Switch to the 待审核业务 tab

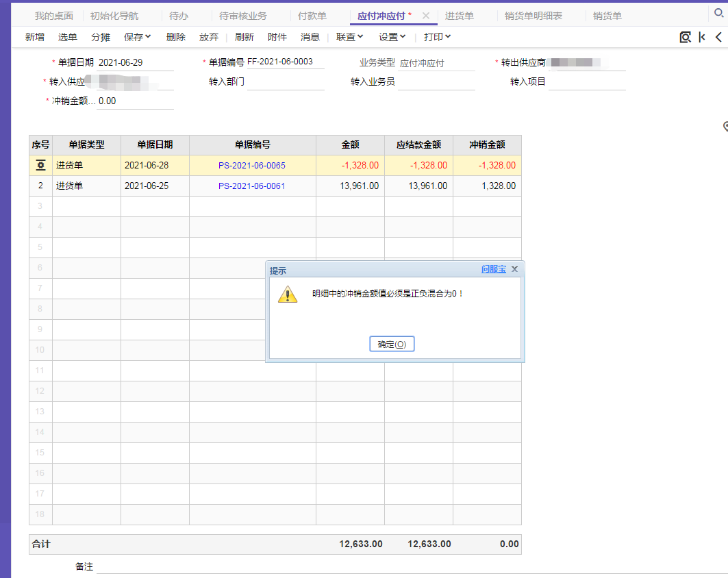point(243,16)
